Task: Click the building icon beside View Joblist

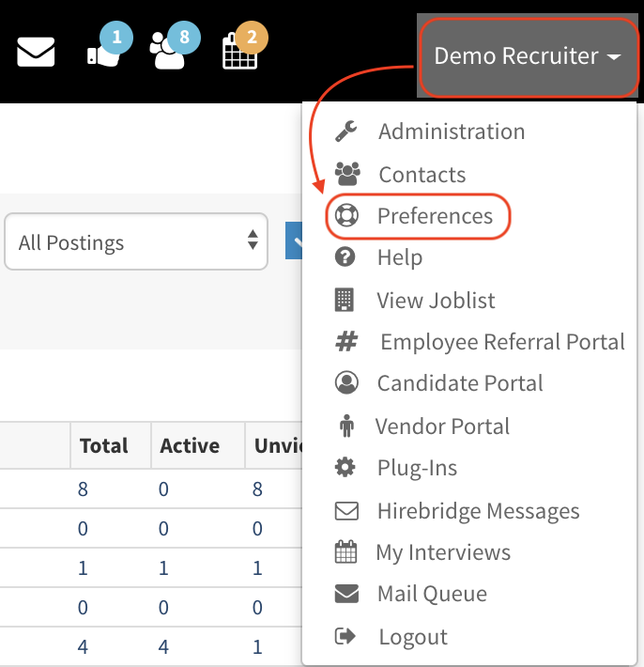Action: click(x=345, y=301)
